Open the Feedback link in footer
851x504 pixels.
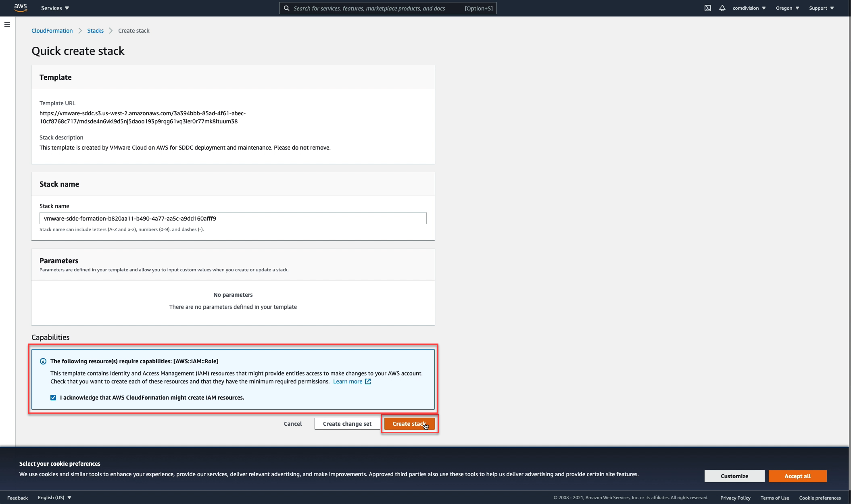[17, 498]
